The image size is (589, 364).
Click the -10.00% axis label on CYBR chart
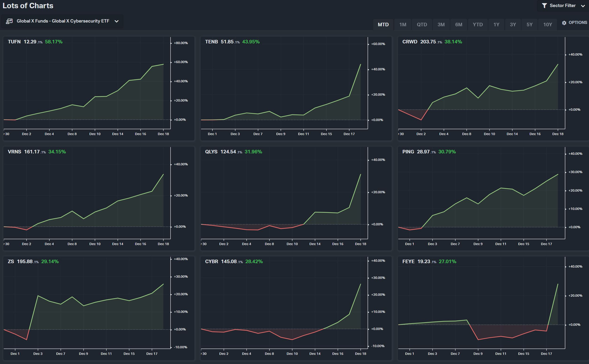378,346
